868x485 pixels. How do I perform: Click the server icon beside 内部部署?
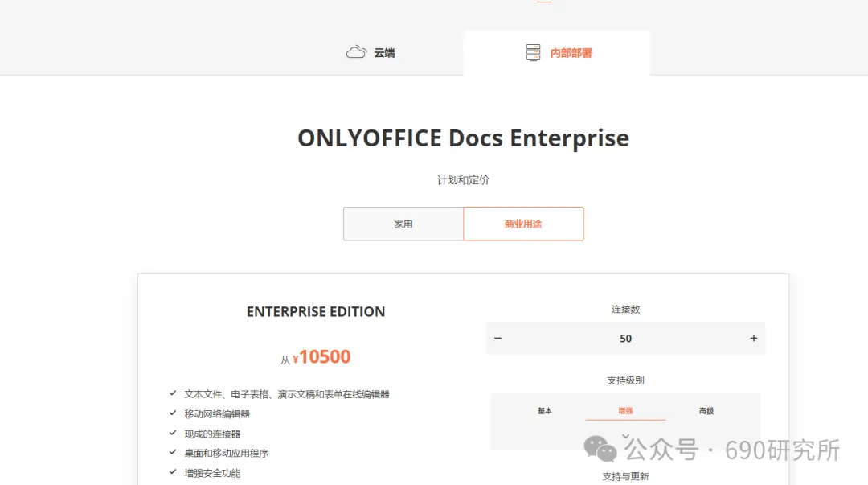tap(533, 52)
